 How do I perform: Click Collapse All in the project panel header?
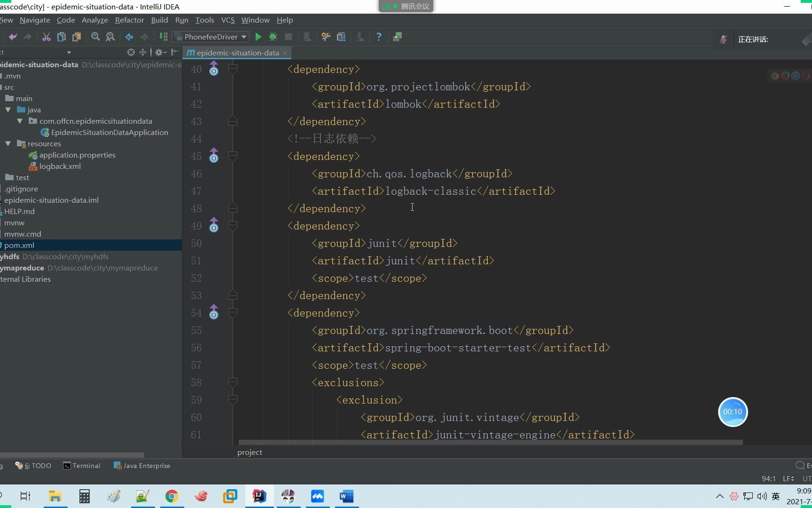143,52
